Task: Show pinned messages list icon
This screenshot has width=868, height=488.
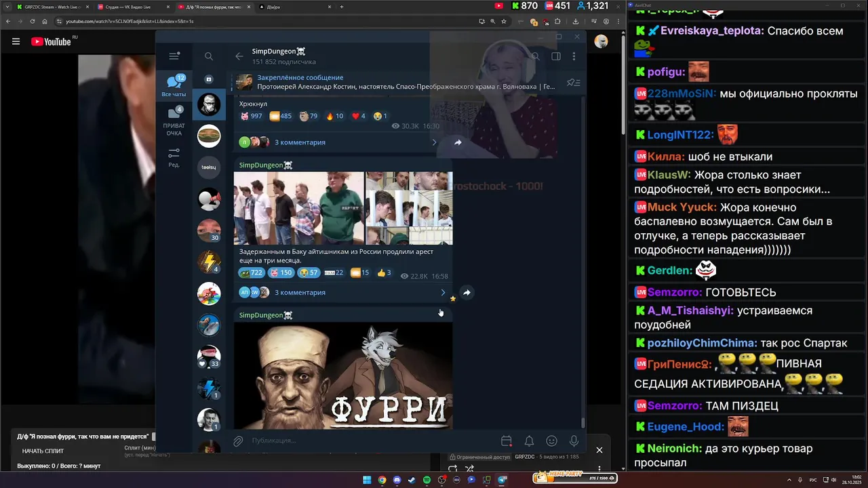Action: pyautogui.click(x=573, y=83)
